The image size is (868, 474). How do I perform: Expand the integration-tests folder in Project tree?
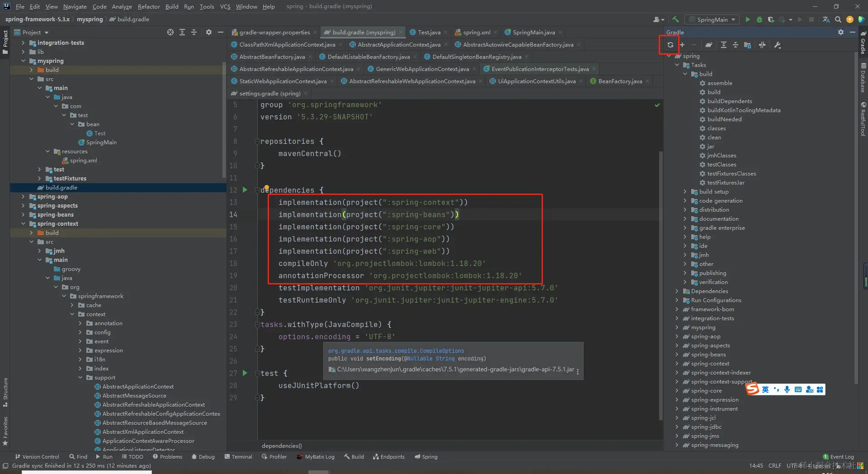[23, 43]
